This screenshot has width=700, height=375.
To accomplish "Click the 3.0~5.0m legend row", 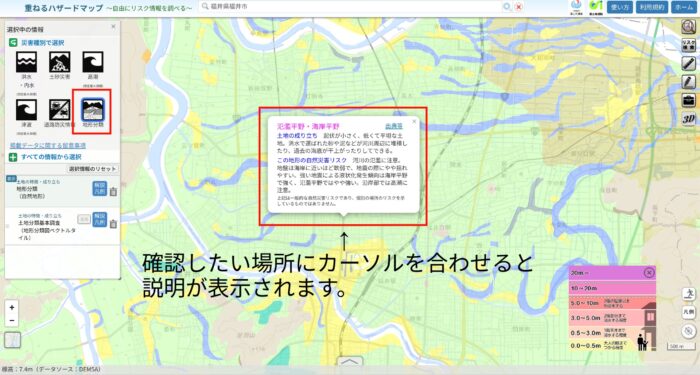I will pos(612,318).
